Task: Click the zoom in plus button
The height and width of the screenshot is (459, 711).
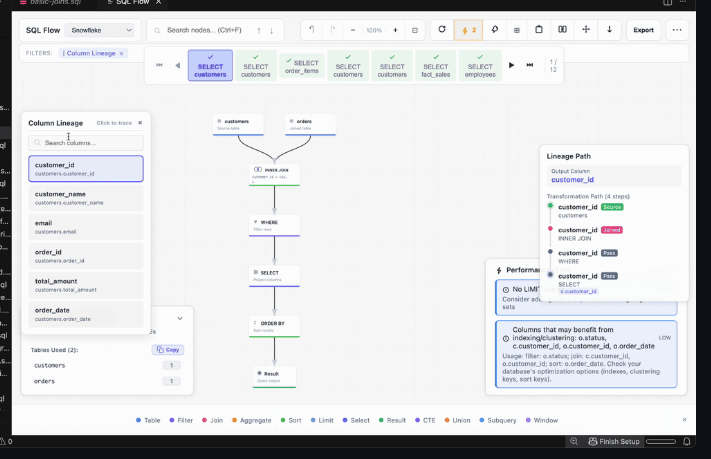Action: [x=394, y=30]
